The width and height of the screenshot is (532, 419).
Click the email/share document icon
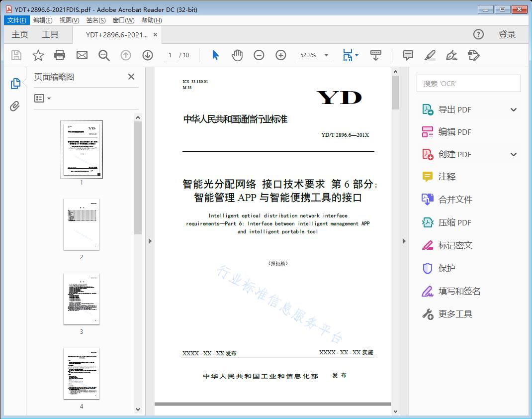(82, 55)
